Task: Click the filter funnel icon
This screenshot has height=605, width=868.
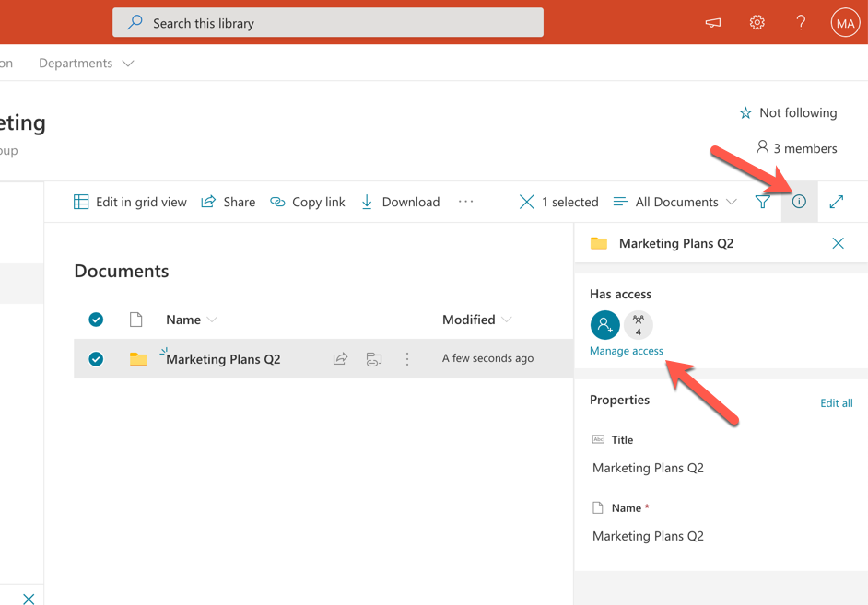Action: [x=763, y=202]
